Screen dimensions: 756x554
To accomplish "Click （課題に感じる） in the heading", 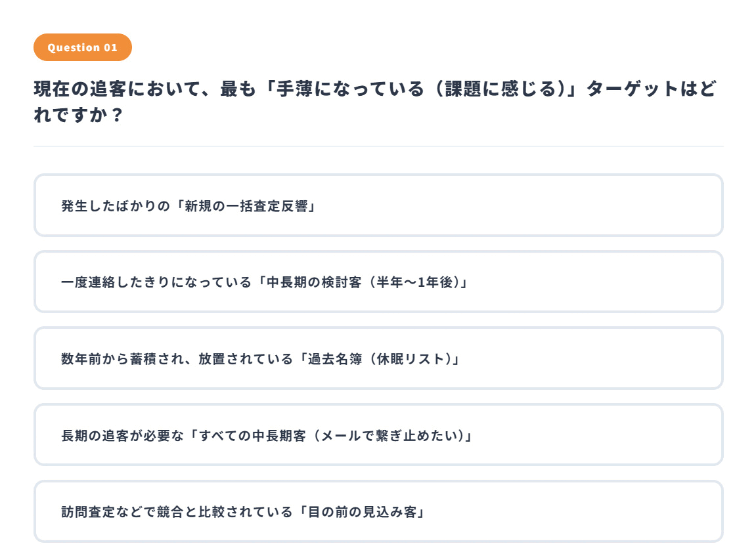I will pos(495,89).
